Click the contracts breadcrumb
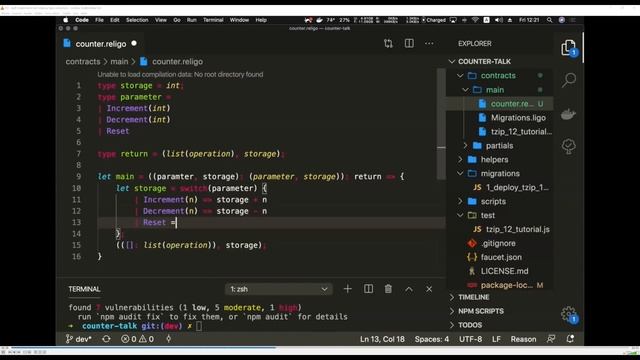 tap(83, 62)
